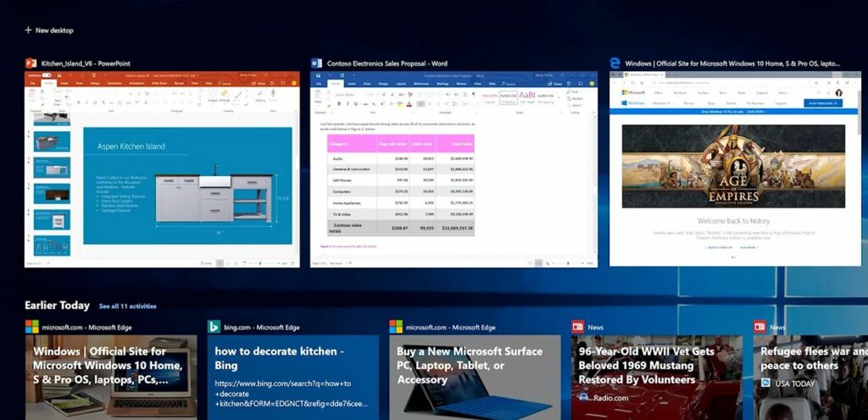Click Share in the PowerPoint window
The height and width of the screenshot is (420, 868).
point(259,84)
